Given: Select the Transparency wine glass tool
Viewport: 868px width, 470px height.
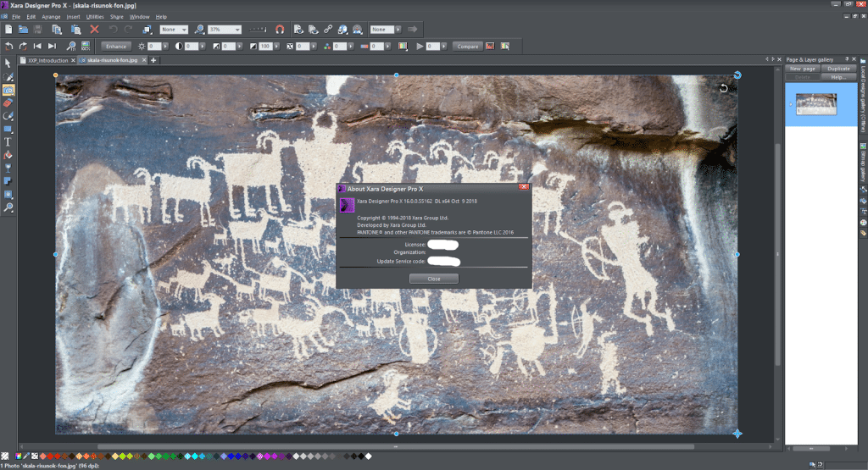Looking at the screenshot, I should tap(8, 168).
